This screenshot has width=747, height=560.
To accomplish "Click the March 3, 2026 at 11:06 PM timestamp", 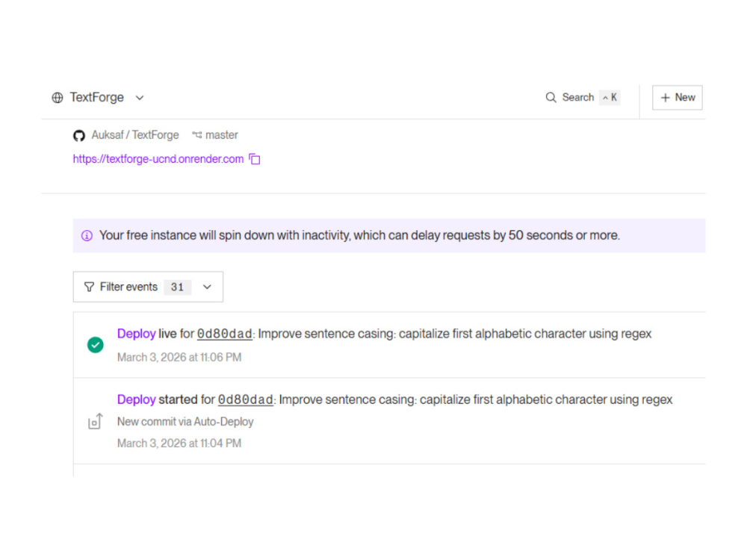I will point(179,357).
